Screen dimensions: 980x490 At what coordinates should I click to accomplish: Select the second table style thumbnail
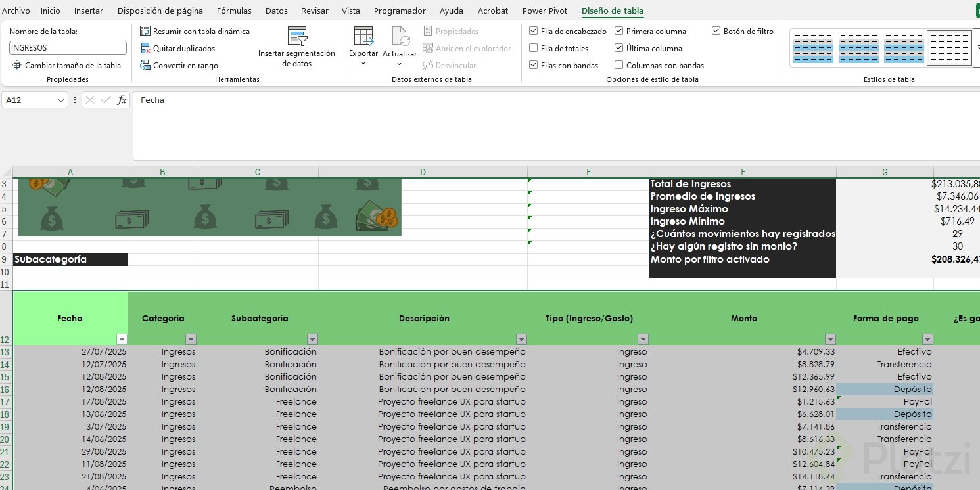coord(858,47)
